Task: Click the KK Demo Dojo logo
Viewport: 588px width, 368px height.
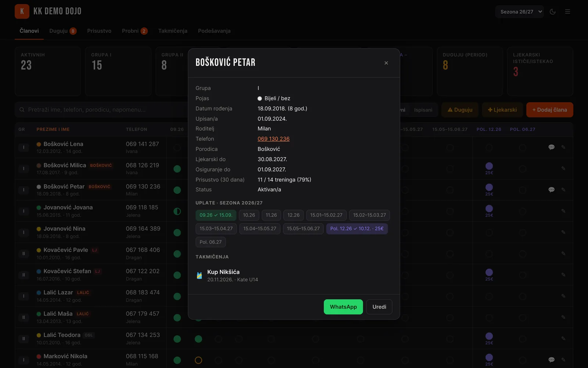Action: point(22,11)
